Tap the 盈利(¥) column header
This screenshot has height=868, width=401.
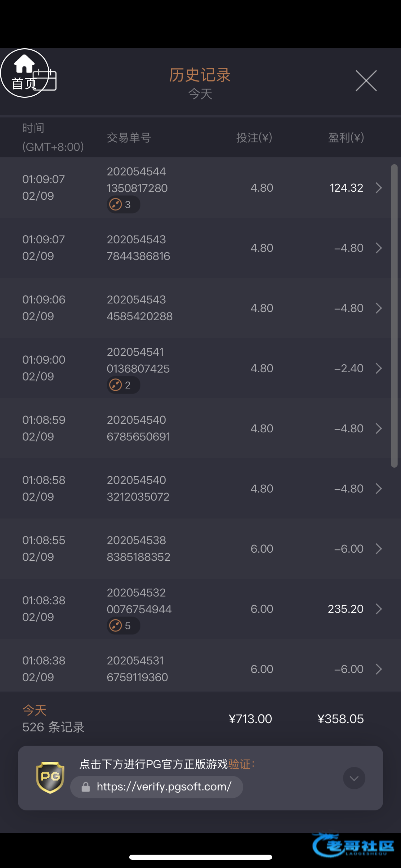click(x=346, y=138)
